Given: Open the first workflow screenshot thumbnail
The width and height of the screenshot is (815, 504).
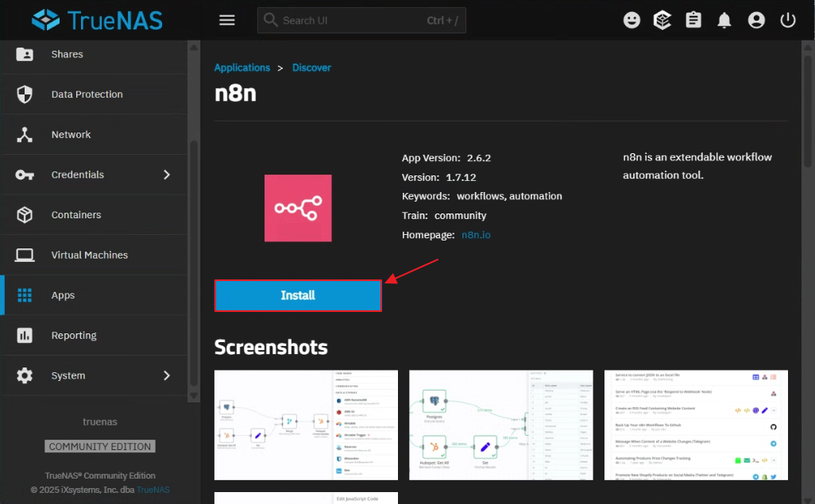Looking at the screenshot, I should tap(306, 425).
